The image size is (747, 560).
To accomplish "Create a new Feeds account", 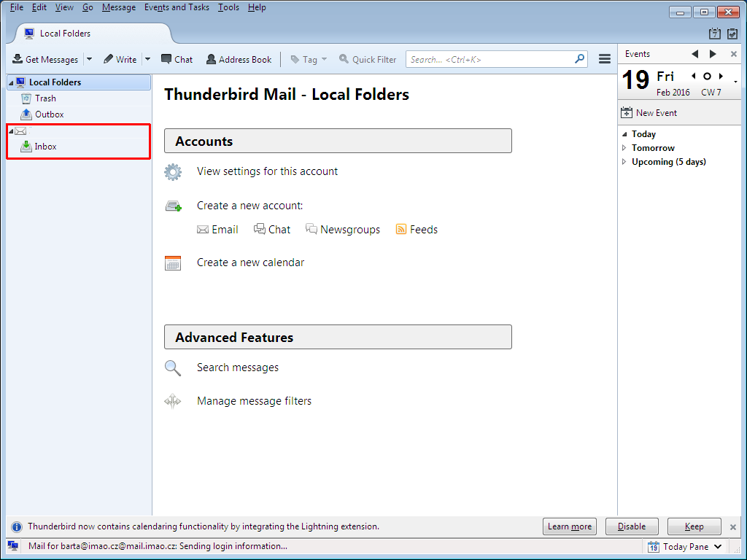I will [417, 230].
